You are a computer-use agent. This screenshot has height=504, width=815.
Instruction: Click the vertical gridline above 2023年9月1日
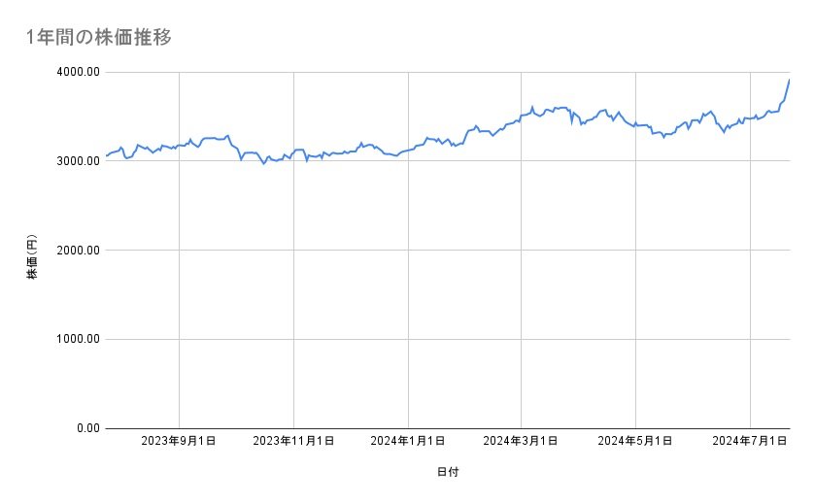coord(179,291)
